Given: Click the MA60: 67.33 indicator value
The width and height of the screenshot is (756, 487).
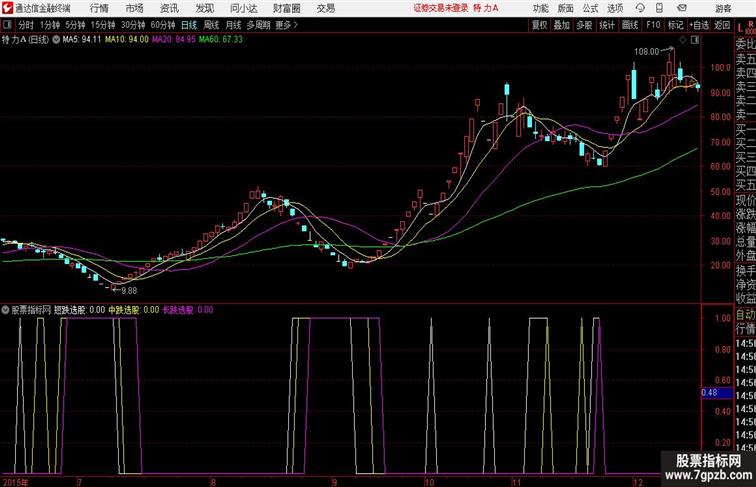Looking at the screenshot, I should 221,40.
